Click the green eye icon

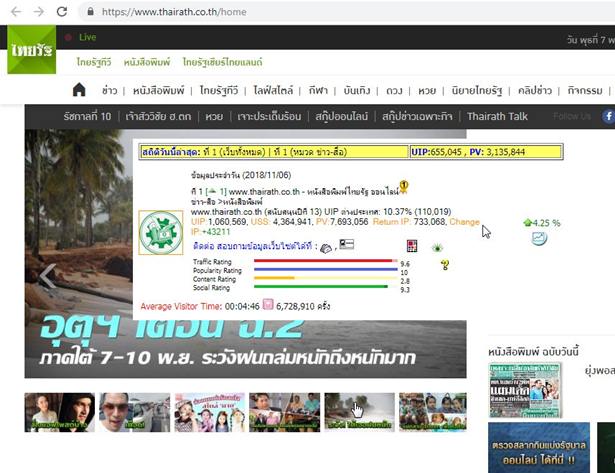(x=437, y=247)
